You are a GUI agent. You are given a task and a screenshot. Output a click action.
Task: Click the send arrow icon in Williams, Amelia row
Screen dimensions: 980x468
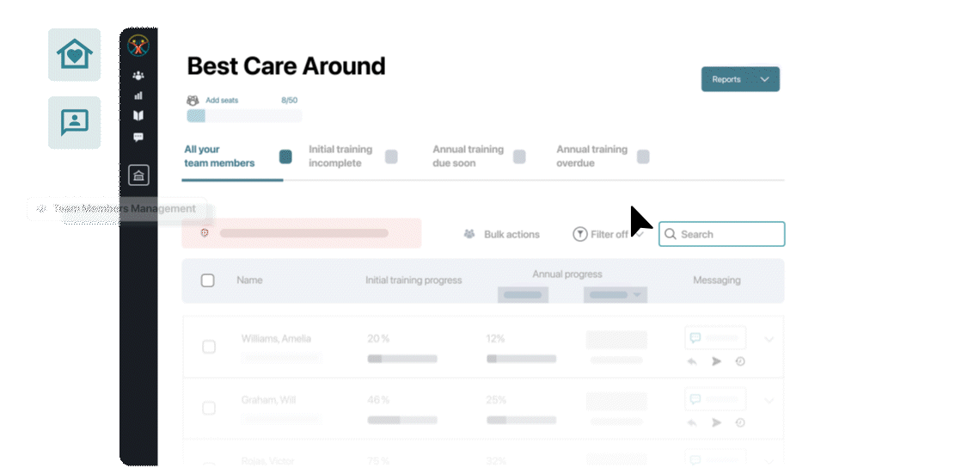coord(716,361)
